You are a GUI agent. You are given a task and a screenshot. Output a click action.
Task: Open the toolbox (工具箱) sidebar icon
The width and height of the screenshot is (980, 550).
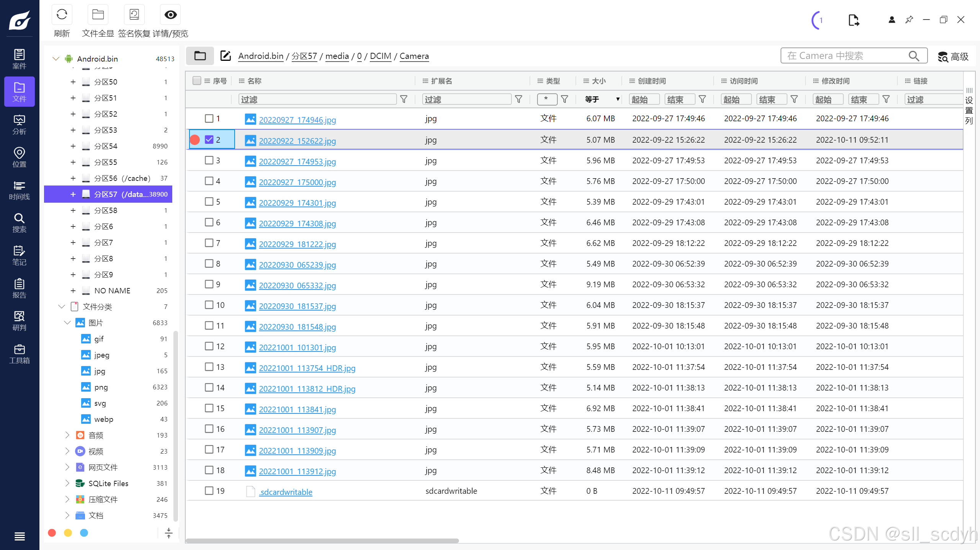pos(19,354)
